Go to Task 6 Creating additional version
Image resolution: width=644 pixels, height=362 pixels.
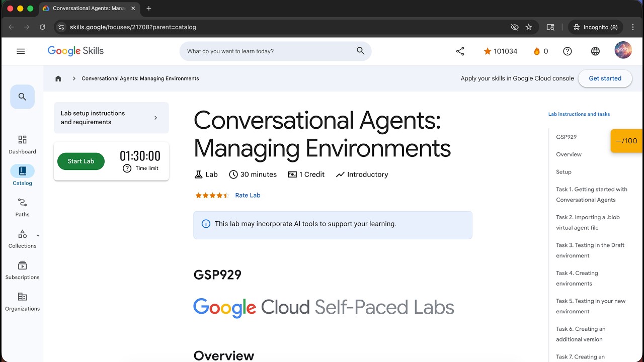pos(581,334)
